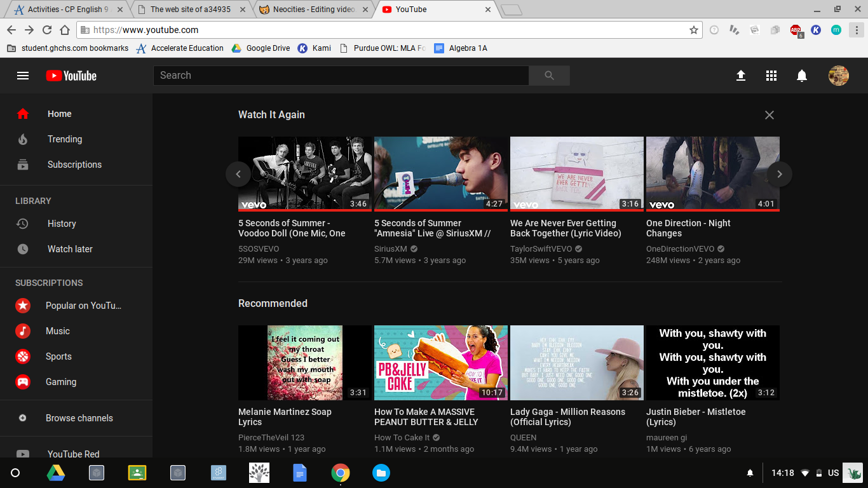
Task: Play 5SOS Voodoo Doll thumbnail
Action: [x=305, y=173]
